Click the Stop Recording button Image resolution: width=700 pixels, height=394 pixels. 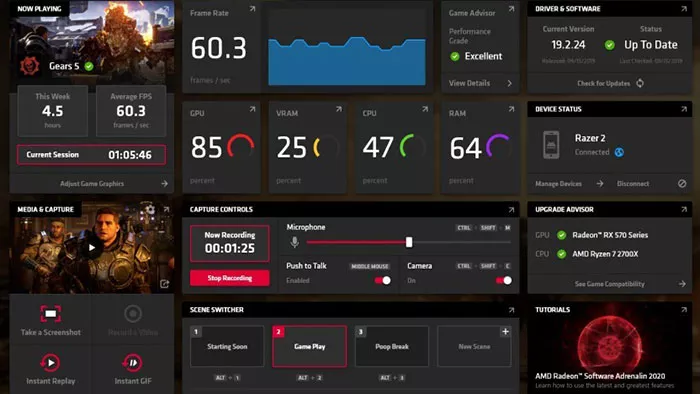(229, 278)
